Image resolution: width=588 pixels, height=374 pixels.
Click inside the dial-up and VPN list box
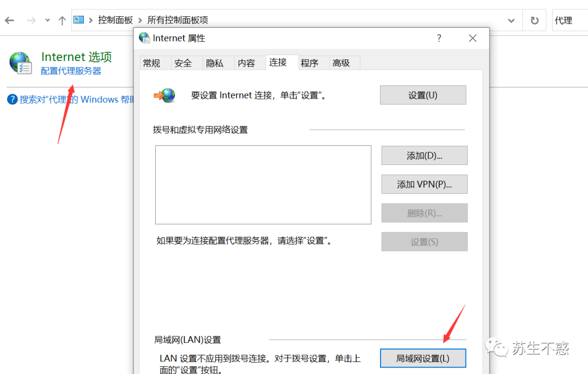[x=264, y=185]
